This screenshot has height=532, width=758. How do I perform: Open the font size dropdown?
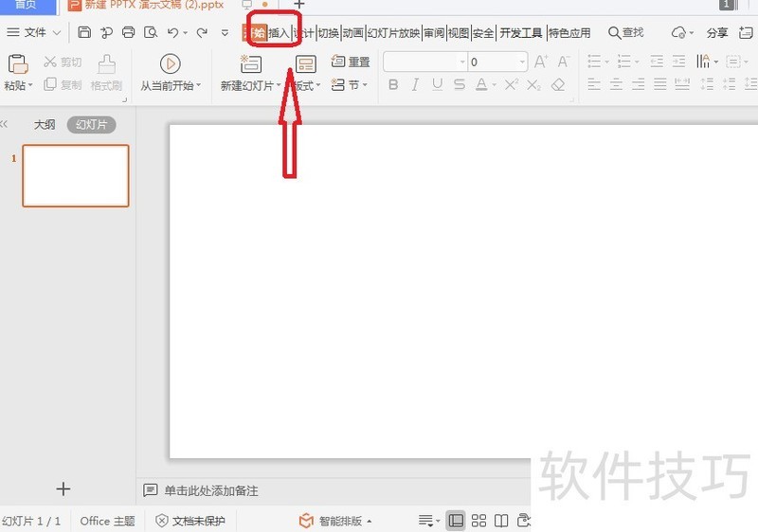coord(522,62)
